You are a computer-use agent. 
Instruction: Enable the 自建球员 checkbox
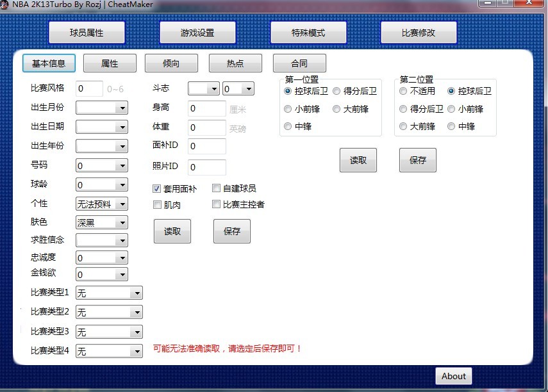[x=217, y=189]
